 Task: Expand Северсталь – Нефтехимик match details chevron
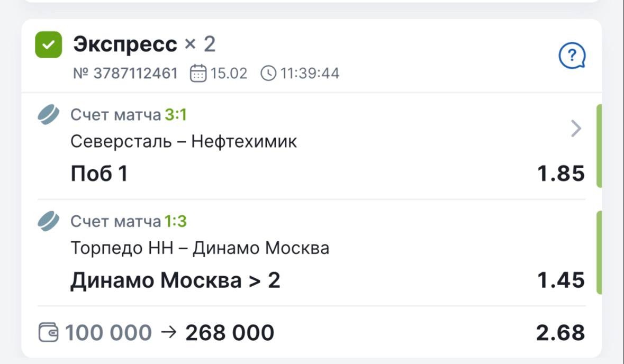pos(576,129)
